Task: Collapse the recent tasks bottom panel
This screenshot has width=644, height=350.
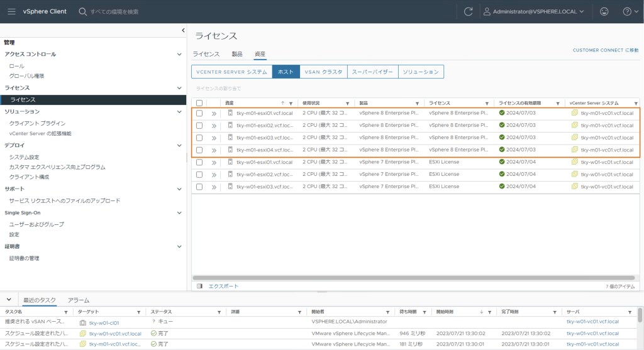Action: click(x=9, y=300)
